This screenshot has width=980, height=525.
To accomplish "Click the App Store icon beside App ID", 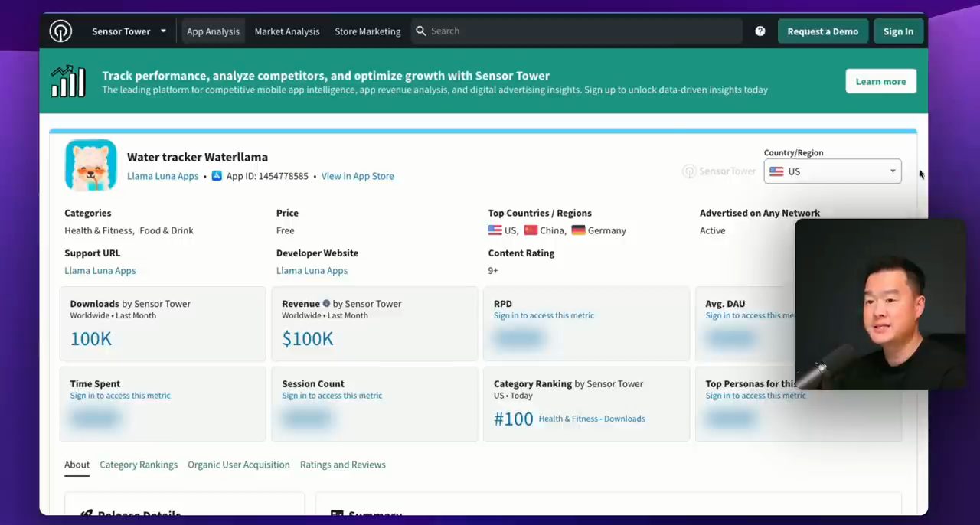I will point(217,176).
